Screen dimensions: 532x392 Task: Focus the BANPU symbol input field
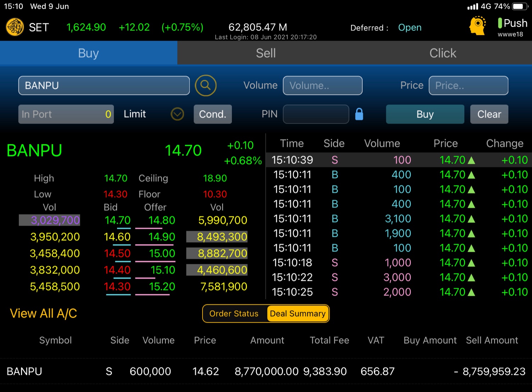tap(104, 85)
